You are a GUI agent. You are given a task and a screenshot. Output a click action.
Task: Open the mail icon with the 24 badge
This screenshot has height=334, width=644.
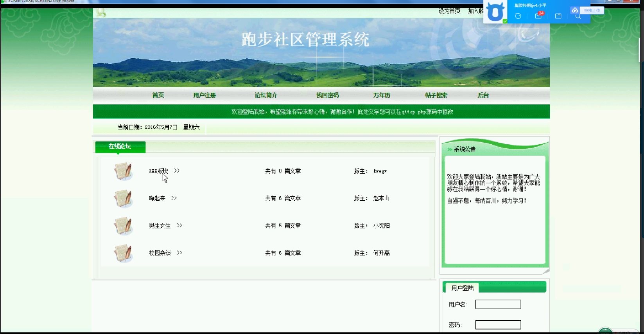click(539, 16)
